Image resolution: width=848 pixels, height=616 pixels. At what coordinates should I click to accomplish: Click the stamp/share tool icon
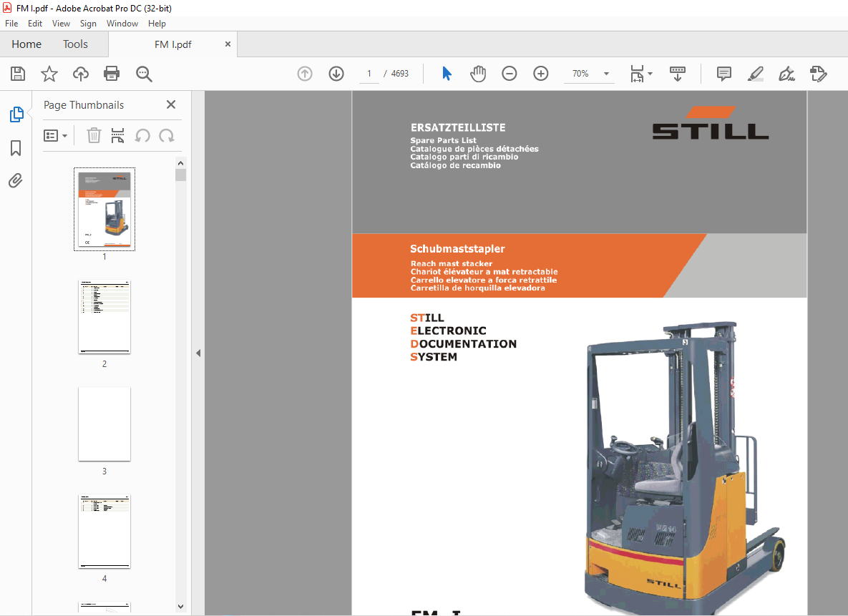818,74
